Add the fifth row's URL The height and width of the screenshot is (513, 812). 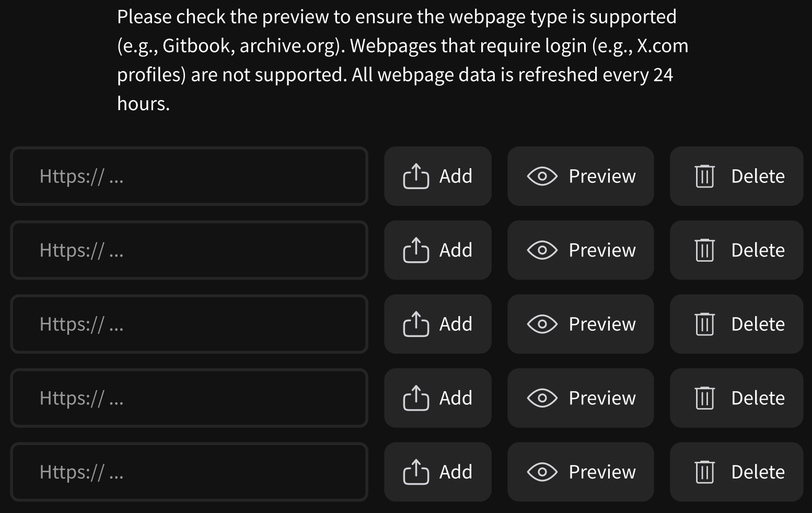438,472
